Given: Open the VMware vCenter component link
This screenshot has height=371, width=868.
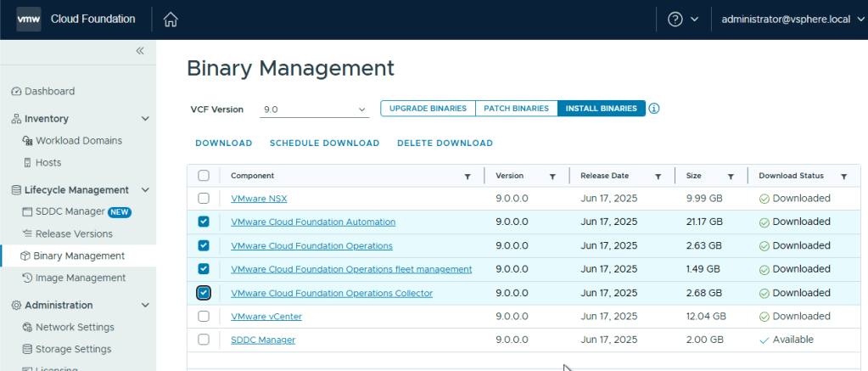Looking at the screenshot, I should tap(266, 317).
